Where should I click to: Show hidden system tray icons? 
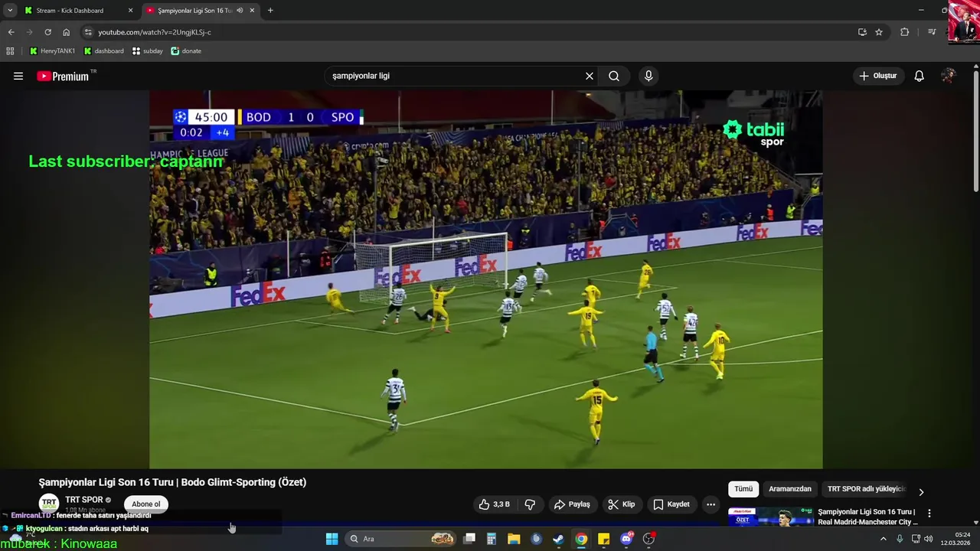883,539
